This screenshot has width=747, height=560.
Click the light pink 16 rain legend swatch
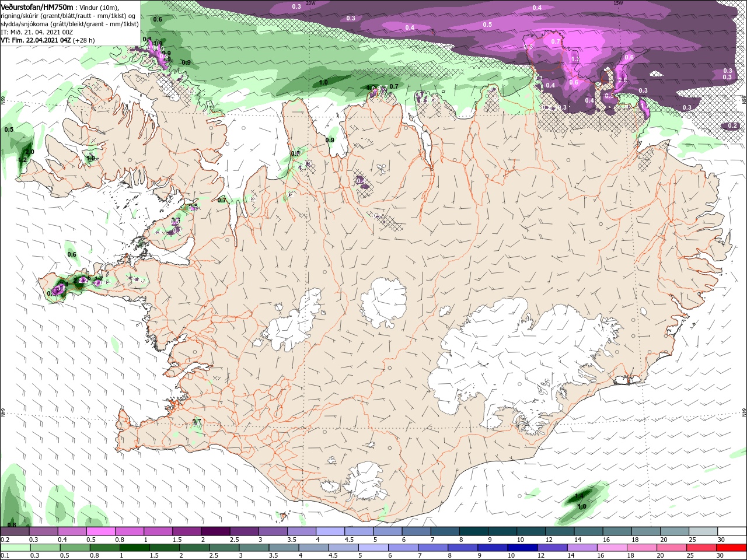(610, 548)
